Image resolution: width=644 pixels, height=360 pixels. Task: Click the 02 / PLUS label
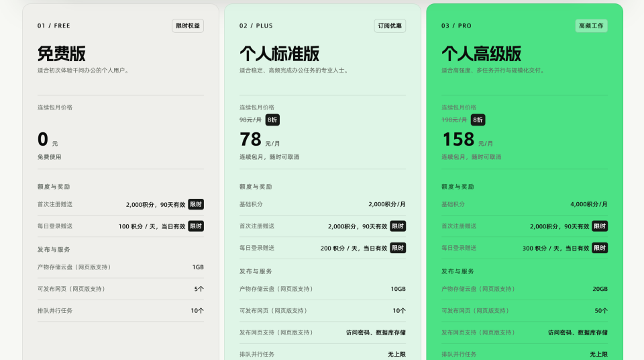tap(256, 26)
